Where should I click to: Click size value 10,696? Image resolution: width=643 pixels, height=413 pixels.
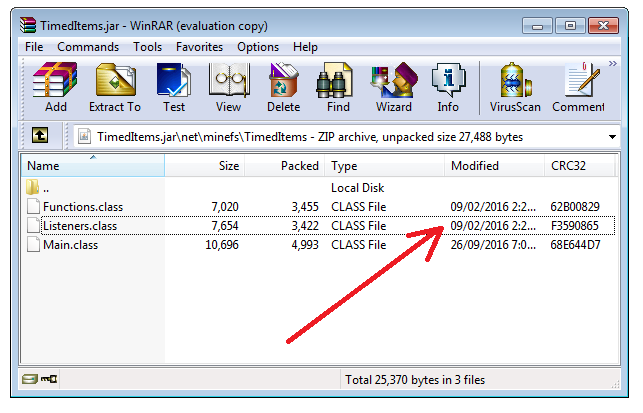222,245
